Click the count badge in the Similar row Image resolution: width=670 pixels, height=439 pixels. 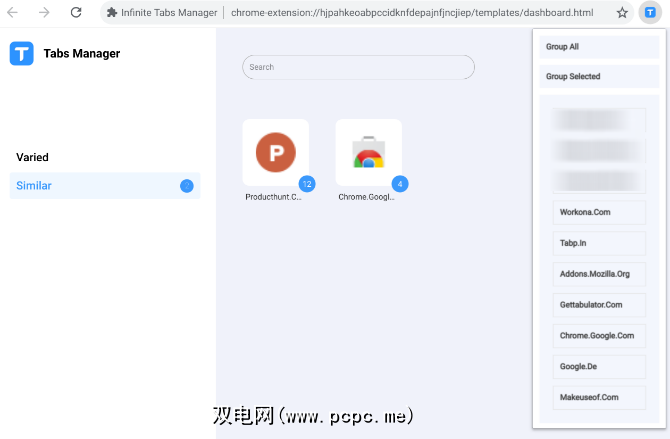[187, 186]
